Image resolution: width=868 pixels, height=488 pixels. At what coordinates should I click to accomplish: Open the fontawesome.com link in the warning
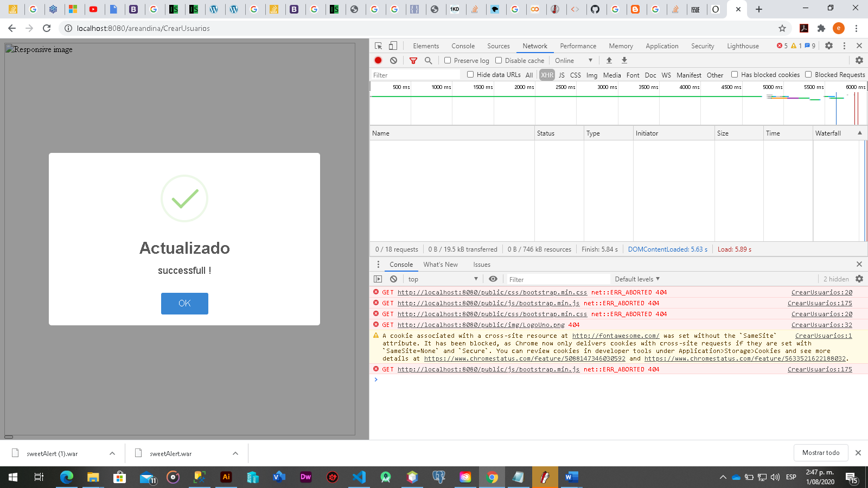tap(616, 336)
